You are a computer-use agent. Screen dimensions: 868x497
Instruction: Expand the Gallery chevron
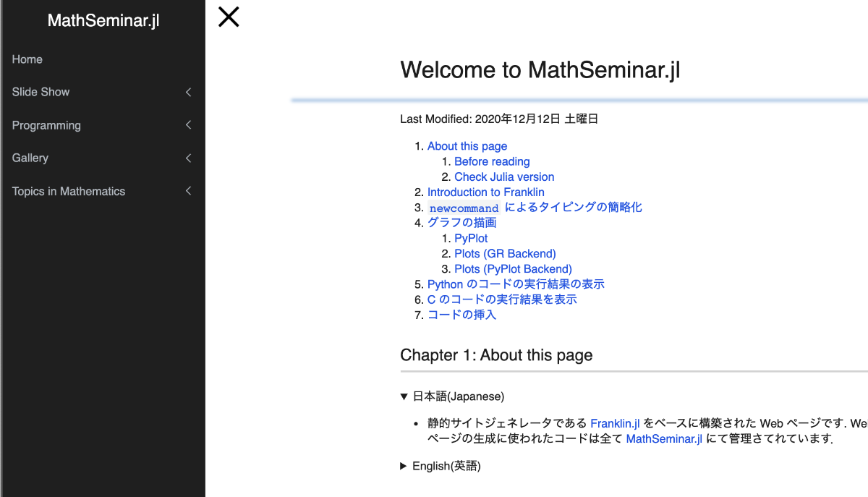coord(188,158)
